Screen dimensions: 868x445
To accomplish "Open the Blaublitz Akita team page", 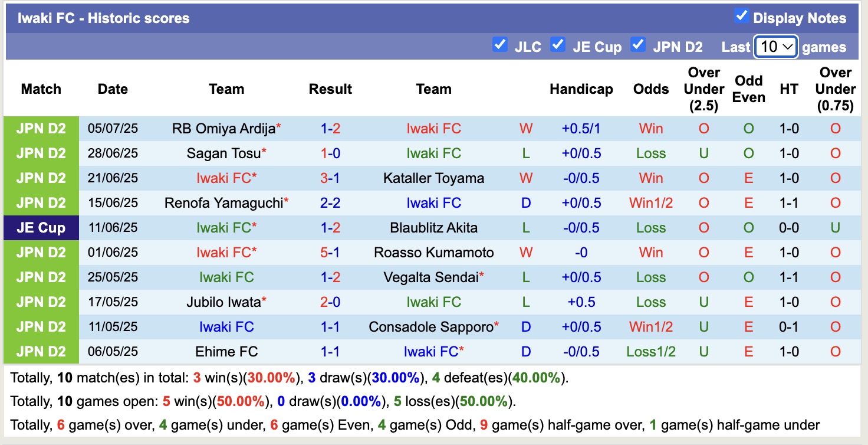I will click(x=434, y=227).
